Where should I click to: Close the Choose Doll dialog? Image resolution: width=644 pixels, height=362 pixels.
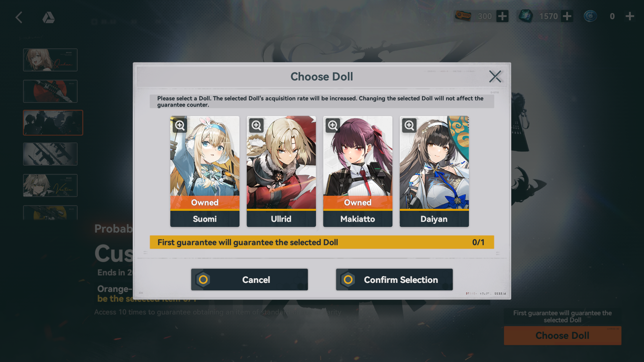495,76
